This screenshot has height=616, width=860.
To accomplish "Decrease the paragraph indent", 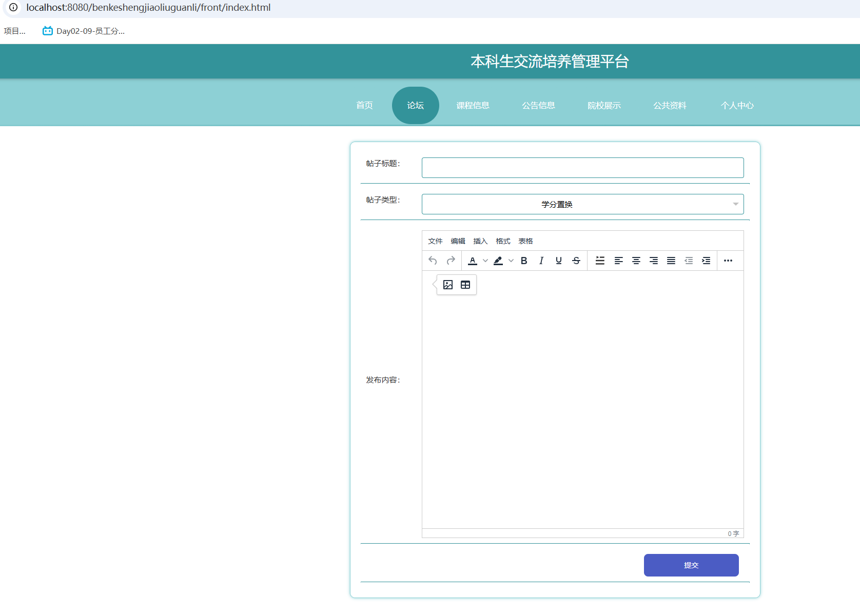I will pos(689,261).
